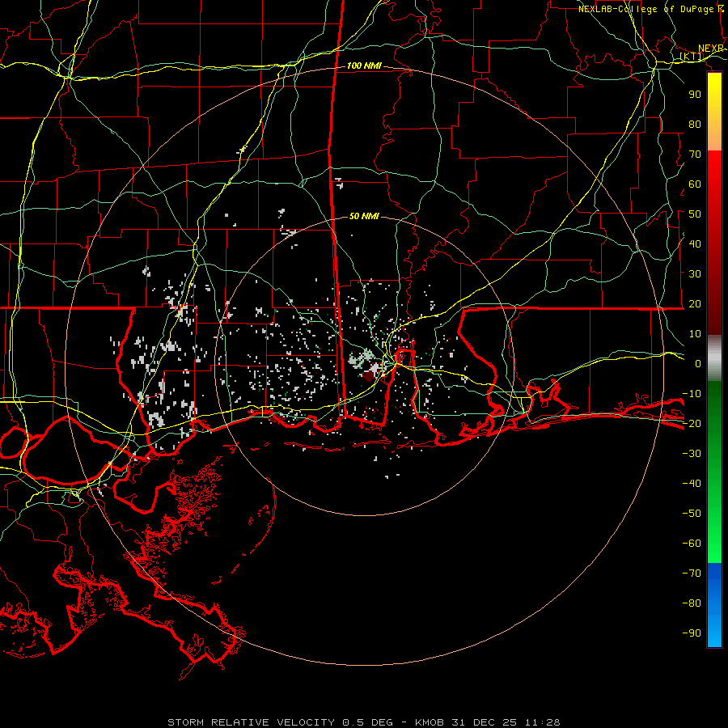
Task: Click the positive "50" scale label
Action: pyautogui.click(x=695, y=214)
